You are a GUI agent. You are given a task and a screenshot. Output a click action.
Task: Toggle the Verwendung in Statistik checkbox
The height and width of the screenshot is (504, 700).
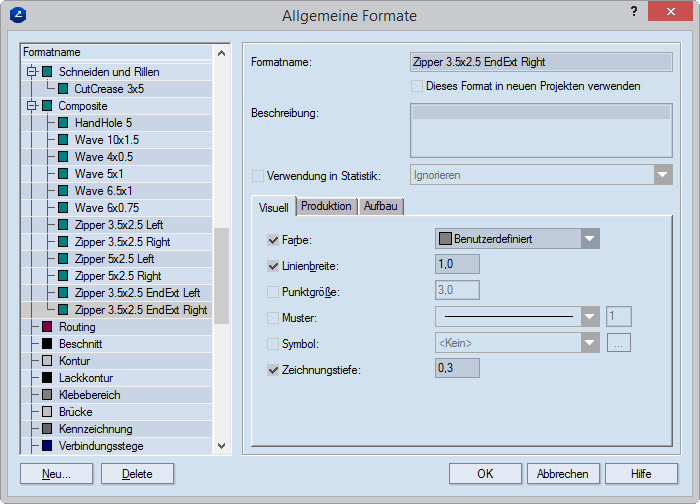(258, 176)
